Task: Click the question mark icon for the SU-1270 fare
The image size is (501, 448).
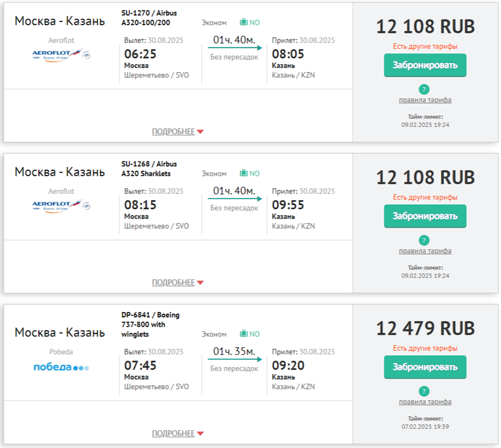Action: pos(424,89)
